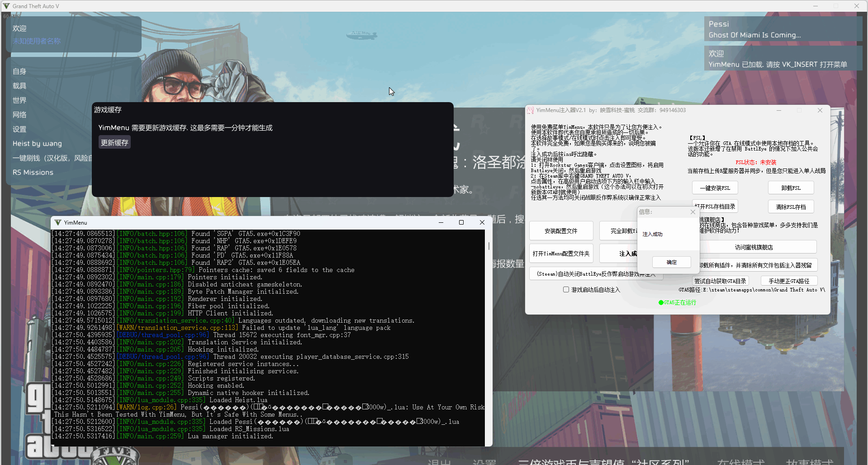Image resolution: width=868 pixels, height=465 pixels.
Task: Confirm the 注入成功 dialog with 确定
Action: tap(672, 262)
